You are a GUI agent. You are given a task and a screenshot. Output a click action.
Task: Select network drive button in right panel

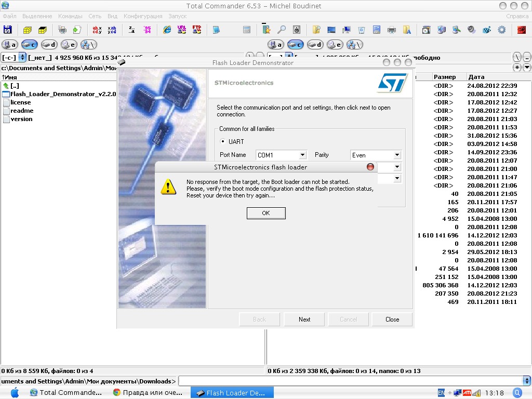(x=354, y=45)
